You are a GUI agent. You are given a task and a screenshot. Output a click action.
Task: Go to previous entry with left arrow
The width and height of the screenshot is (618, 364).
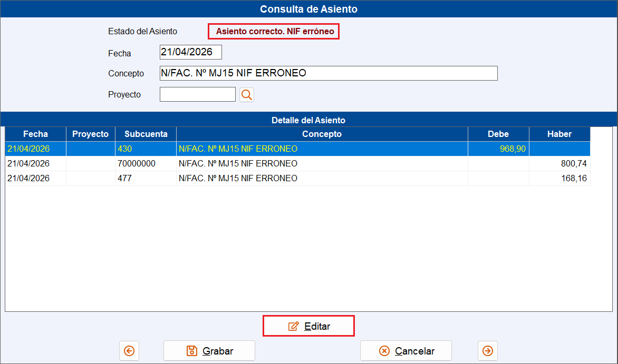point(129,351)
